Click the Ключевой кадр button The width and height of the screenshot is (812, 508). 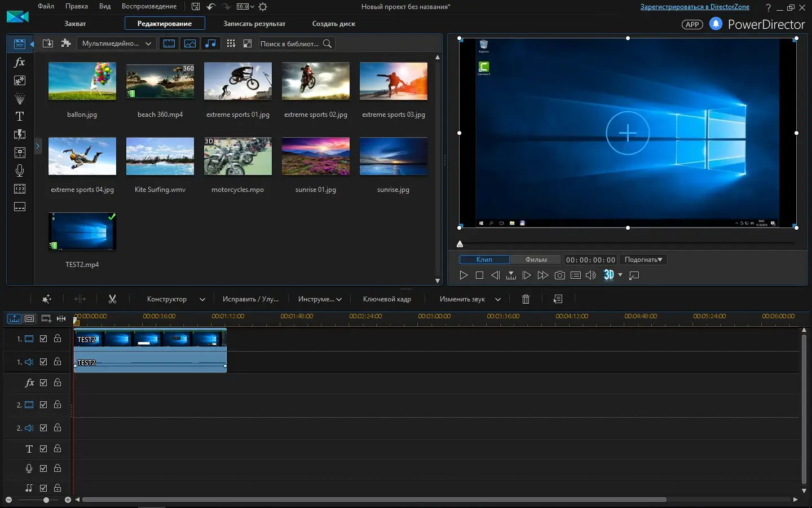click(x=387, y=299)
